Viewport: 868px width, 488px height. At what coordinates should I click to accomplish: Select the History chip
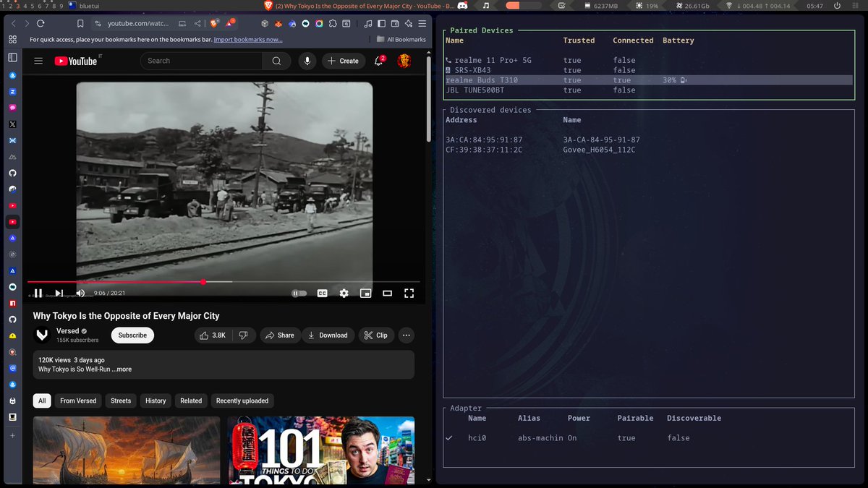[x=156, y=401]
